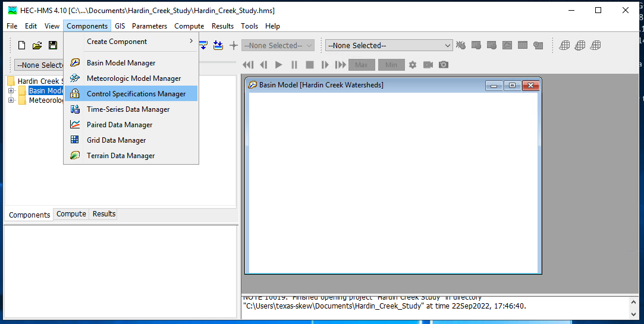Jump to animation start with rewind icon
The image size is (644, 324).
pos(248,65)
